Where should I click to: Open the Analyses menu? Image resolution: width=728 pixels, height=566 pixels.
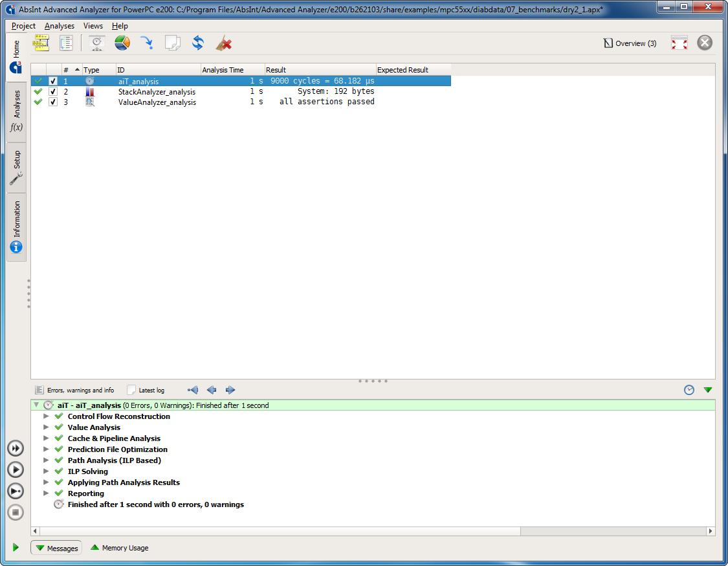(60, 26)
